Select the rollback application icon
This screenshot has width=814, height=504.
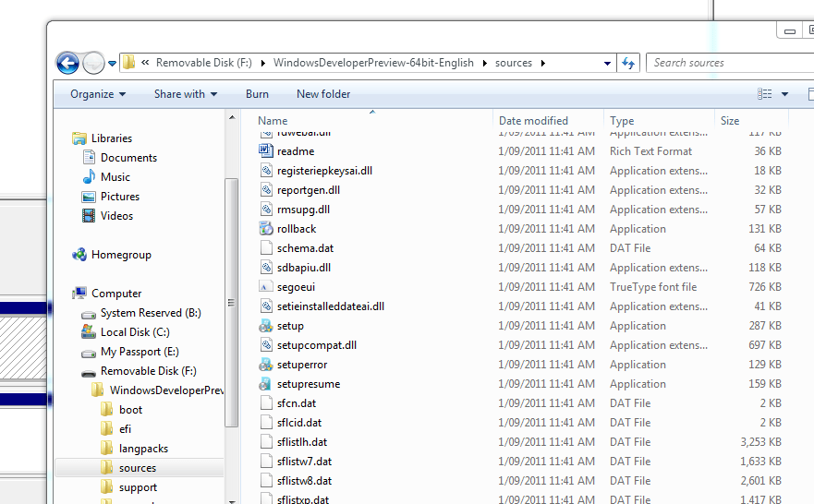[266, 228]
